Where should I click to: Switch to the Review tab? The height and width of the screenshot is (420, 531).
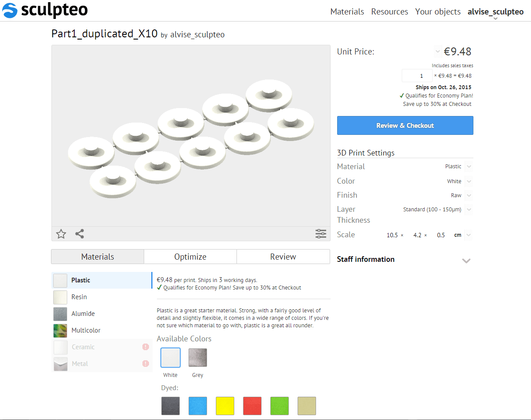(x=283, y=257)
